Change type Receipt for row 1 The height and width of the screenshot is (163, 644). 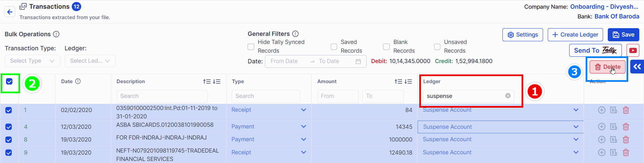click(x=269, y=110)
